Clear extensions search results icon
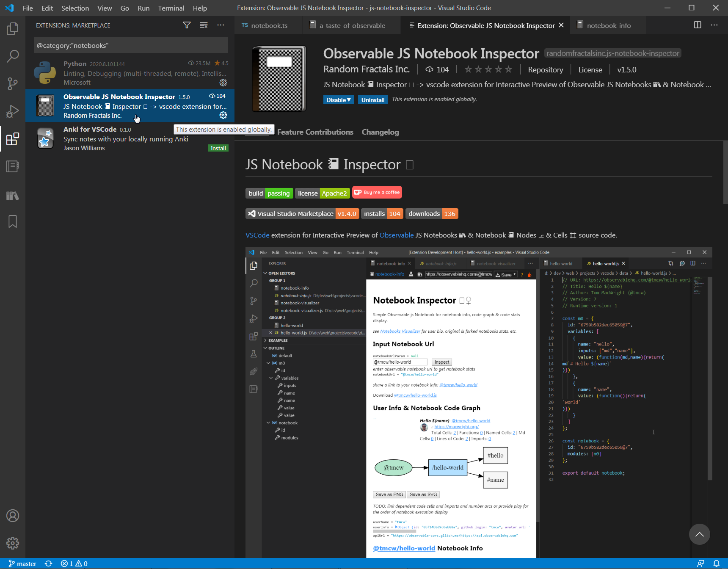 tap(204, 25)
